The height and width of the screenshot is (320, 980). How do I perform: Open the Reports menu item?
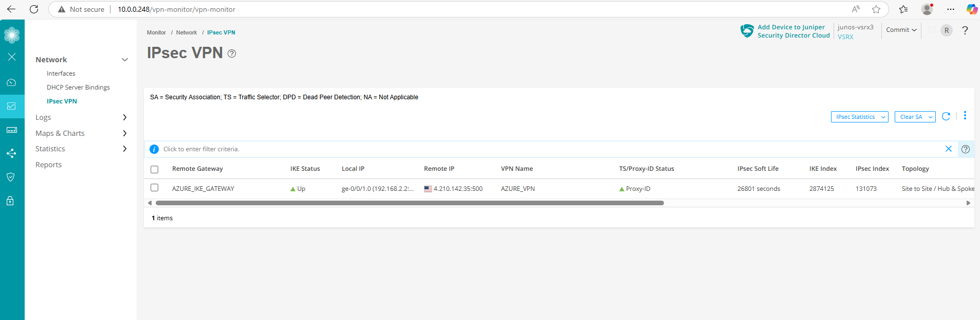click(x=48, y=165)
